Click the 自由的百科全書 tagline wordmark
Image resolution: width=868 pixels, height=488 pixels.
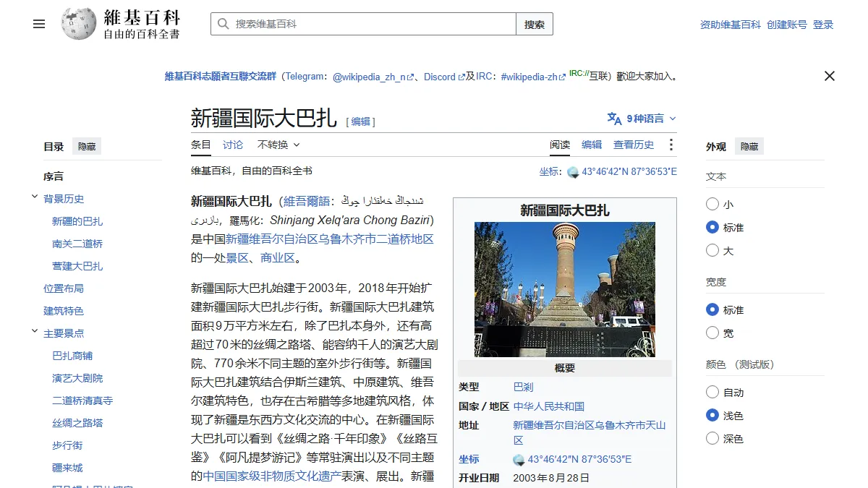tap(141, 34)
